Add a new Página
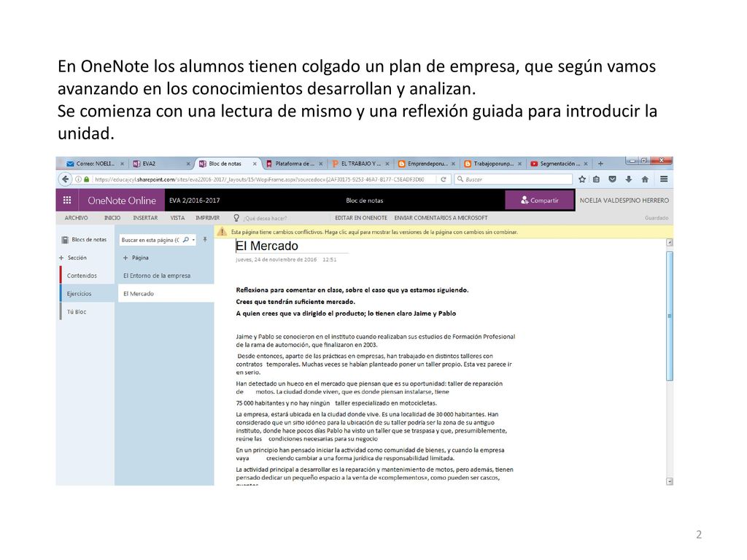The height and width of the screenshot is (560, 747). (x=136, y=257)
